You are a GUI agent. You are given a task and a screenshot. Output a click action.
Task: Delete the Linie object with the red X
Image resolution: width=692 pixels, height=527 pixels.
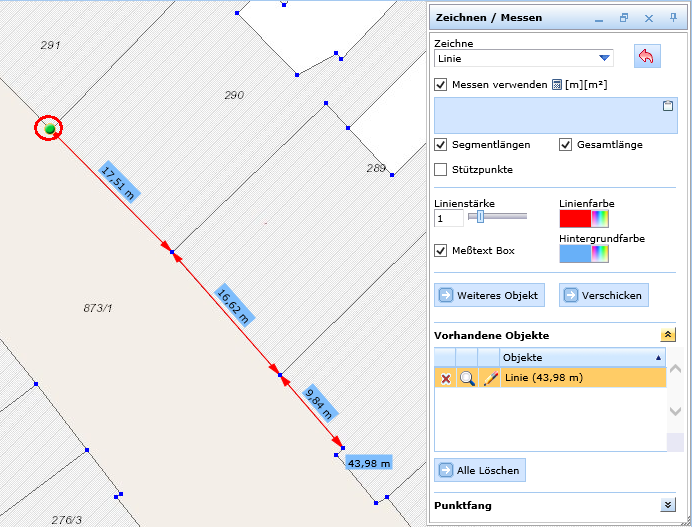[x=445, y=377]
